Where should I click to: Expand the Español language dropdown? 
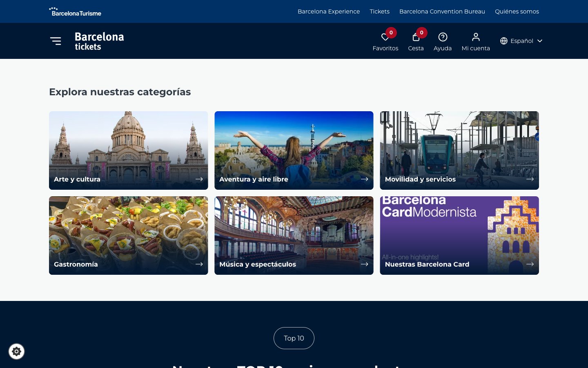pos(521,41)
